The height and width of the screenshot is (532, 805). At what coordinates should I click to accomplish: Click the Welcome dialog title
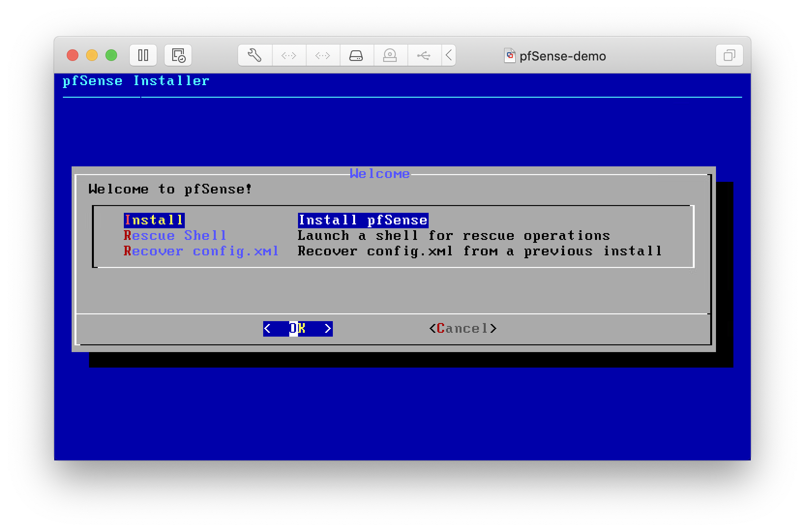tap(380, 173)
